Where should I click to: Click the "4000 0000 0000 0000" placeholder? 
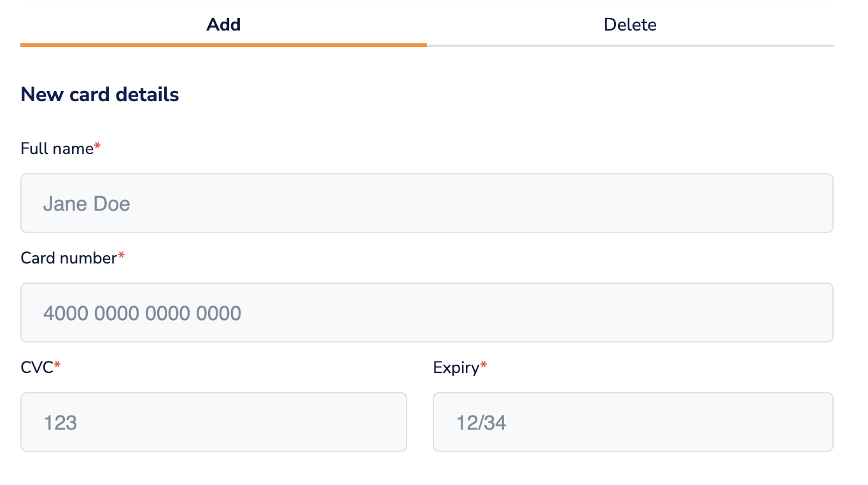[142, 313]
